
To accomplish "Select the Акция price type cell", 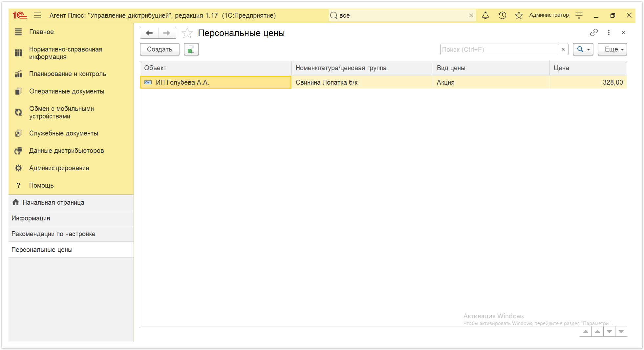I will click(x=491, y=82).
